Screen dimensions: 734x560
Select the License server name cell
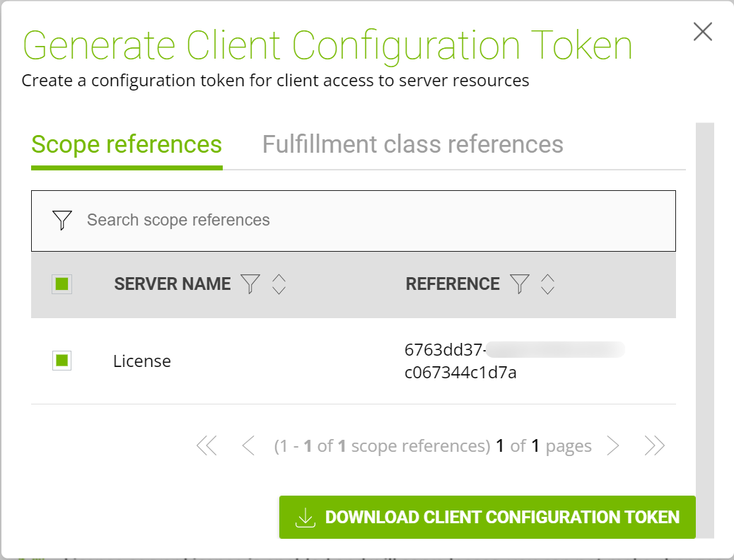tap(142, 361)
